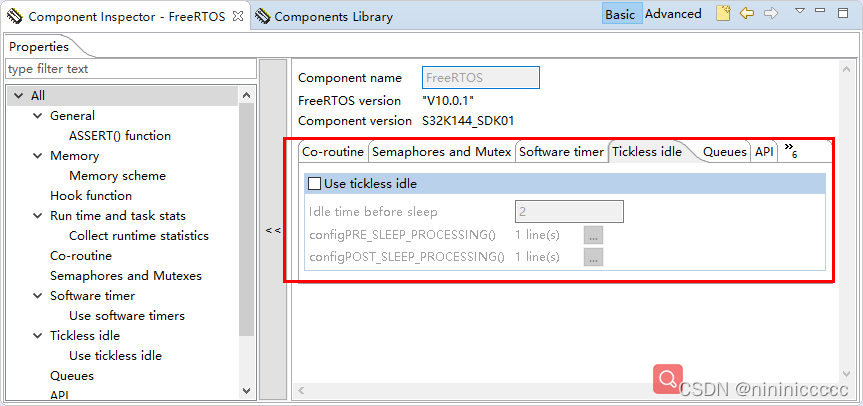863x406 pixels.
Task: Collapse the Software timer tree node
Action: (x=37, y=295)
